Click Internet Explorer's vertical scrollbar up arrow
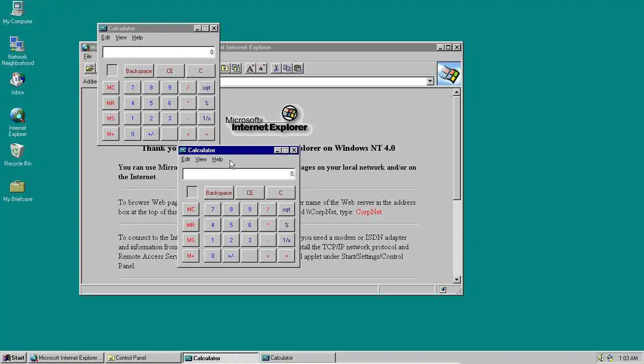Image resolution: width=644 pixels, height=364 pixels. (457, 92)
